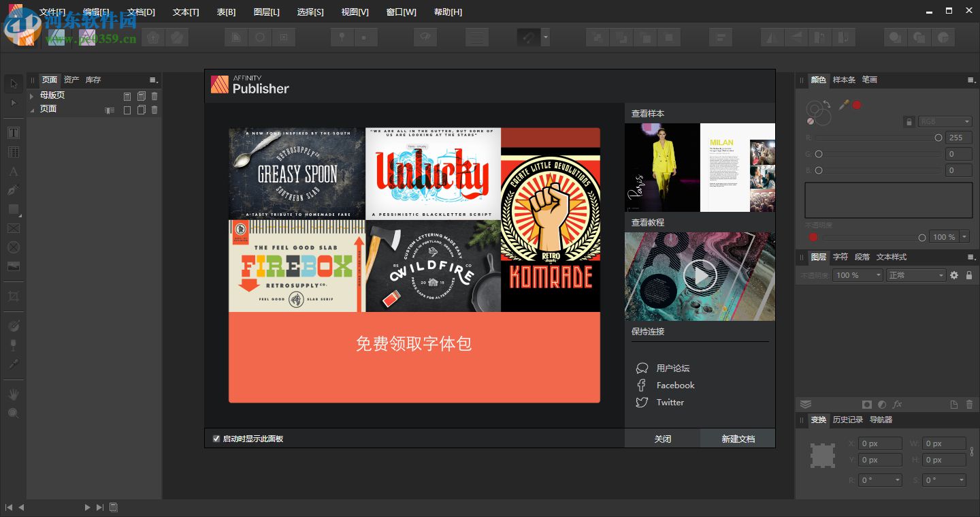
Task: Click the 新建文档 button
Action: pyautogui.click(x=737, y=439)
